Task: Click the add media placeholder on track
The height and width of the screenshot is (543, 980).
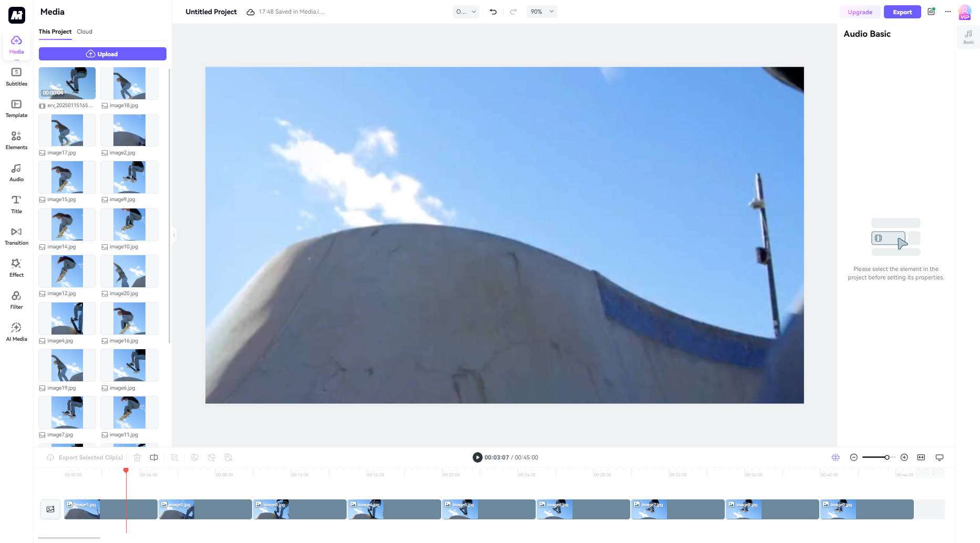Action: pos(50,509)
